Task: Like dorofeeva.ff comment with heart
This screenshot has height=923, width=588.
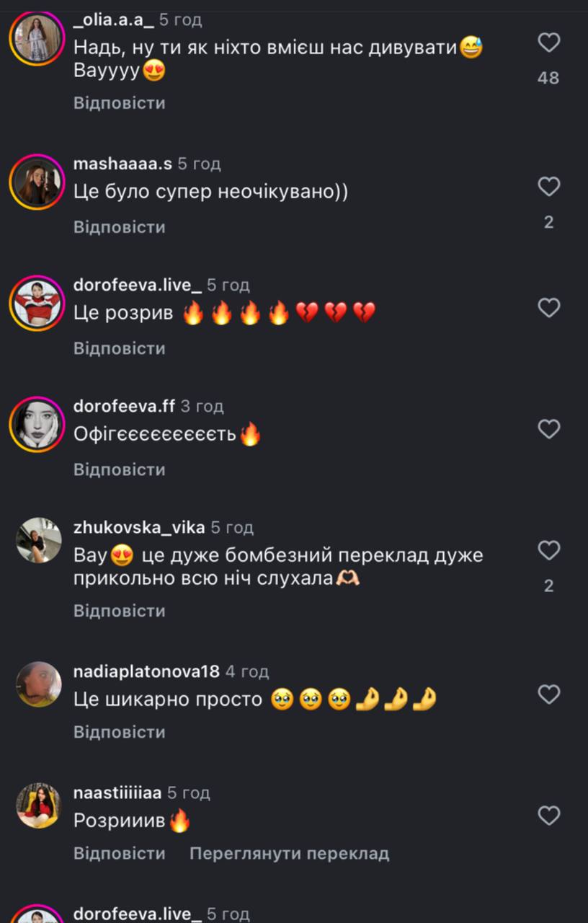Action: click(x=549, y=430)
